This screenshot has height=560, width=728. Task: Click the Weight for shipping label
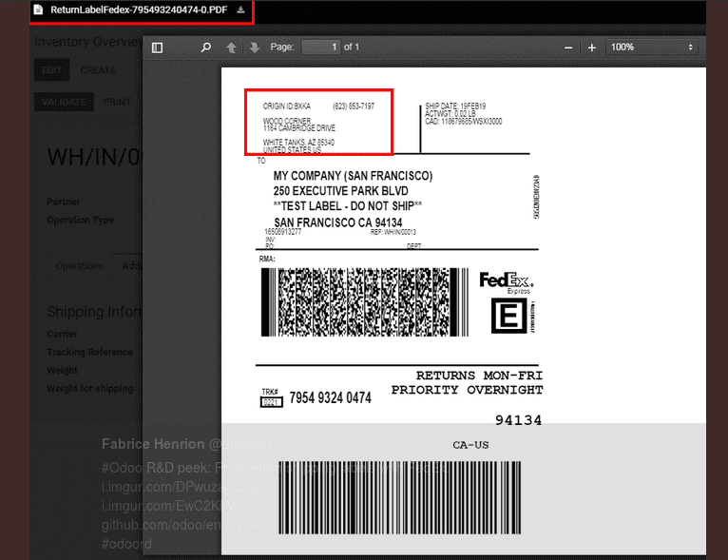coord(90,388)
